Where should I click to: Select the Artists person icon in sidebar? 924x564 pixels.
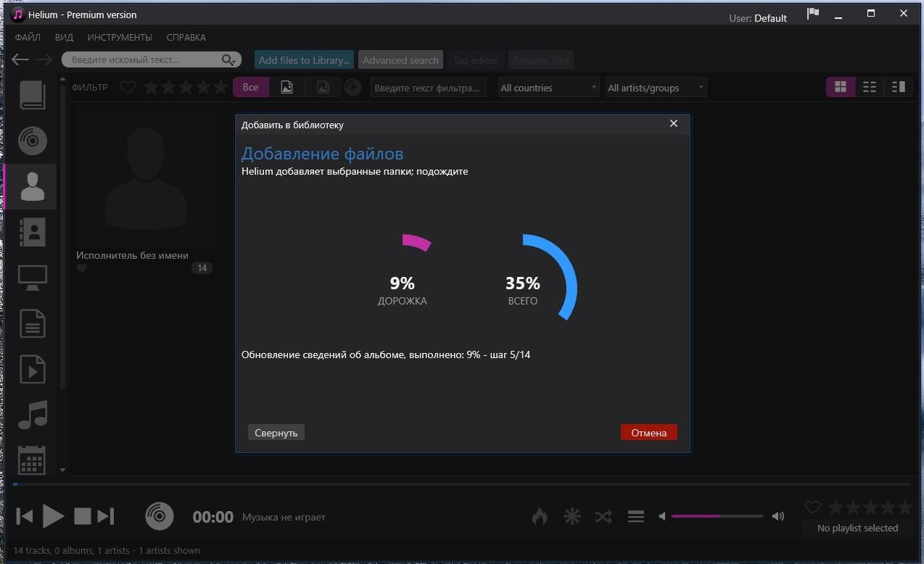pyautogui.click(x=33, y=186)
